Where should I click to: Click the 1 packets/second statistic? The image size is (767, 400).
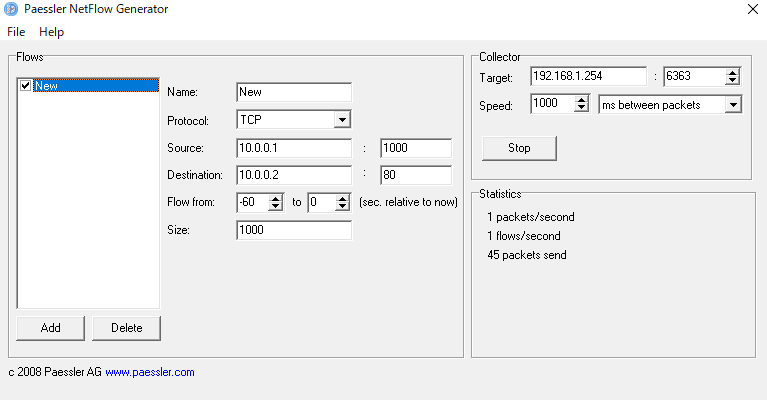coord(531,217)
